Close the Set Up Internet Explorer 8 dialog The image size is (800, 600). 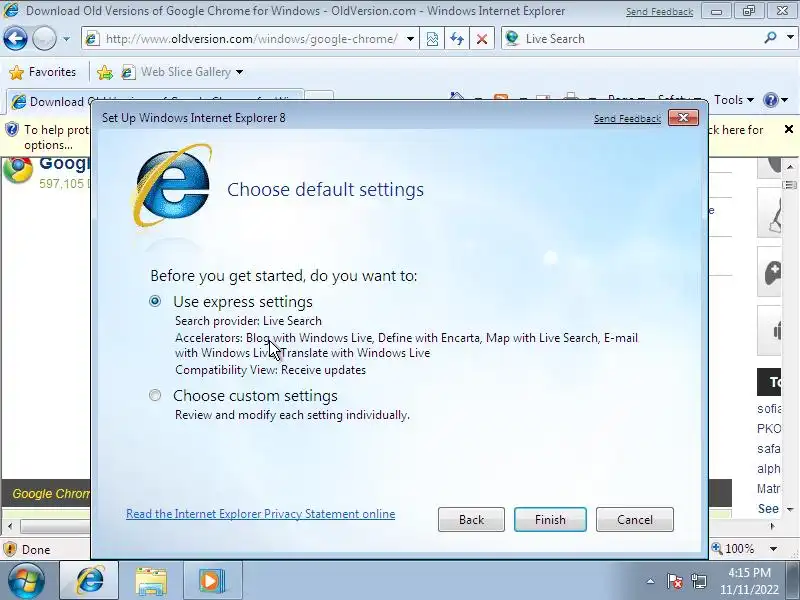pos(683,118)
